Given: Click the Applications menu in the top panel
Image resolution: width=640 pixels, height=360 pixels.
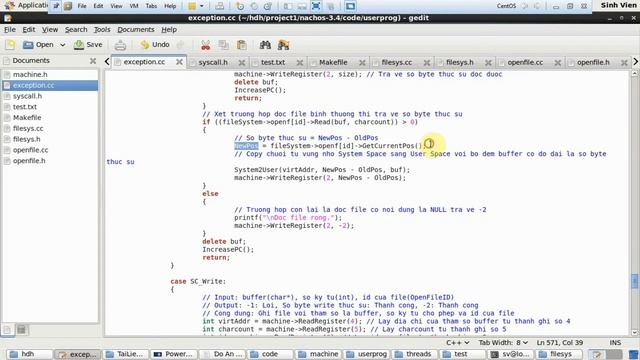Looking at the screenshot, I should coord(26,5).
